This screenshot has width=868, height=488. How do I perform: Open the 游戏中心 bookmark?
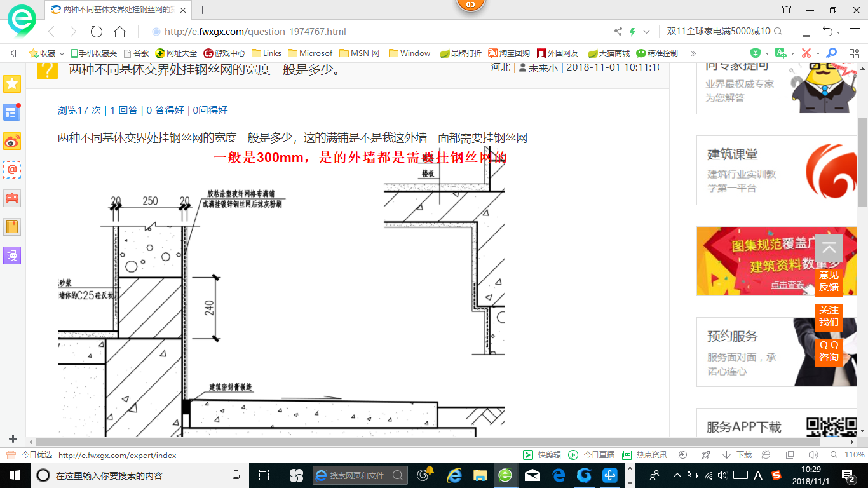coord(224,53)
